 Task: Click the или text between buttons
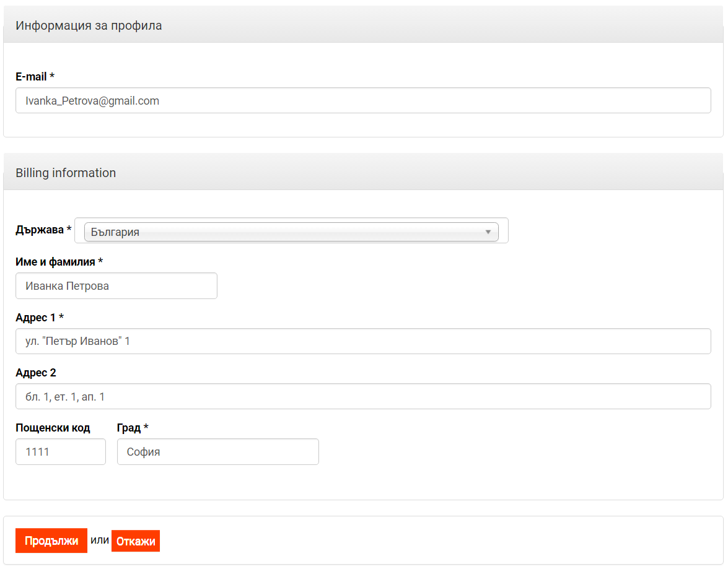click(100, 541)
